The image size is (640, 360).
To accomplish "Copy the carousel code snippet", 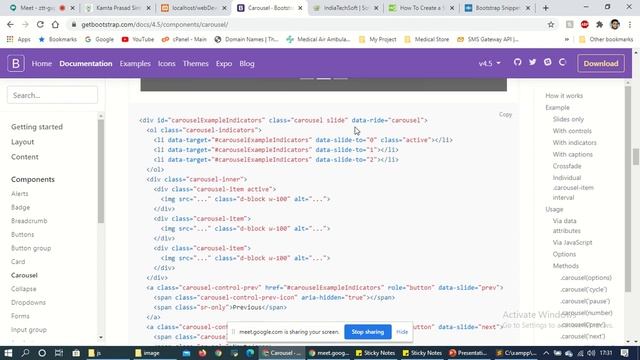I will coord(505,114).
